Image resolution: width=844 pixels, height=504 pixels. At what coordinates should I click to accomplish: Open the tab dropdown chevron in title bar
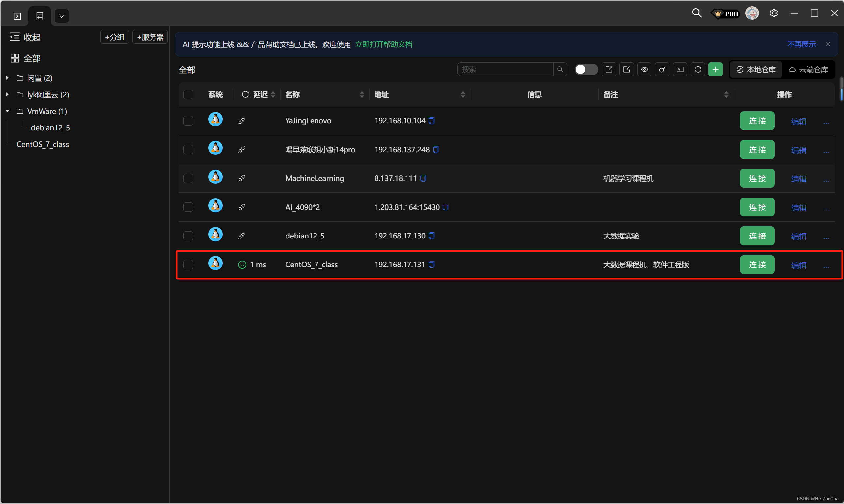62,16
